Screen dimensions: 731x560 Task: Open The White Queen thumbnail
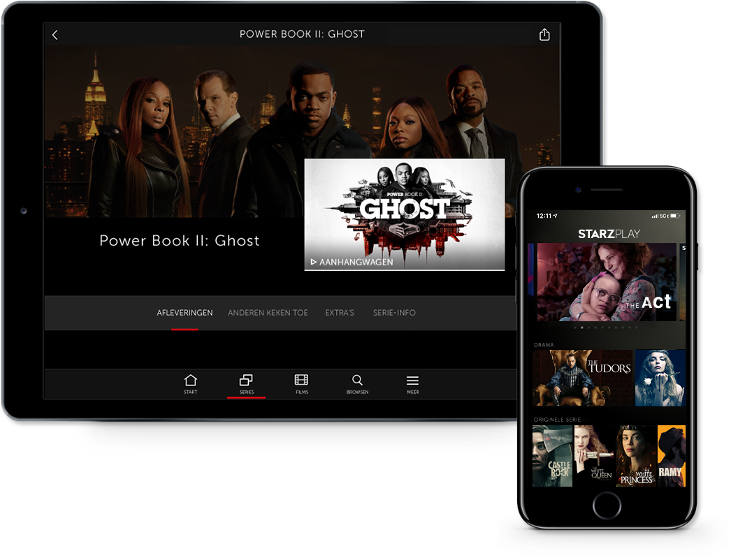click(x=594, y=456)
